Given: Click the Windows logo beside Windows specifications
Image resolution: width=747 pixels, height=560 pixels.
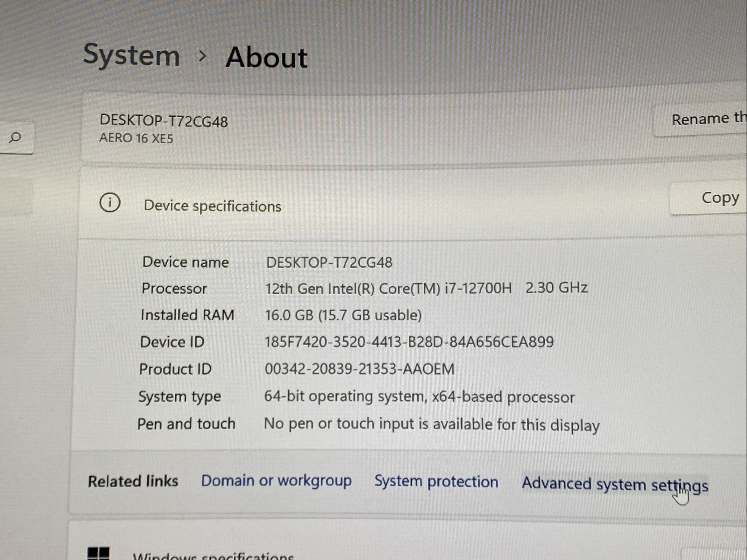Looking at the screenshot, I should pyautogui.click(x=99, y=553).
